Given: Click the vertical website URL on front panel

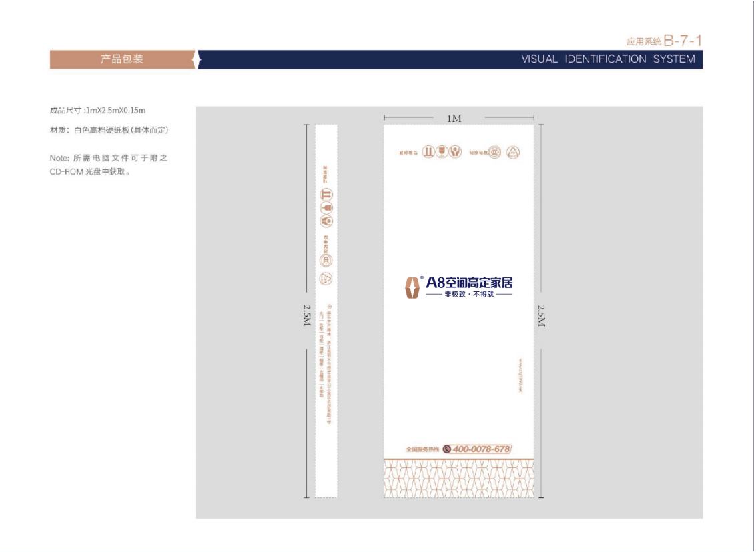Looking at the screenshot, I should pyautogui.click(x=520, y=375).
